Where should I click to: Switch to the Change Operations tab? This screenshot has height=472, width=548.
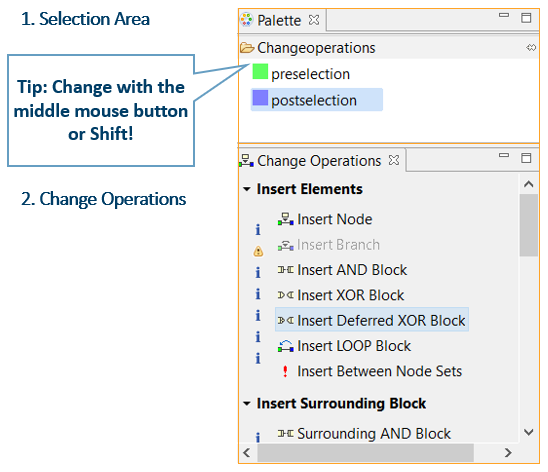click(319, 161)
